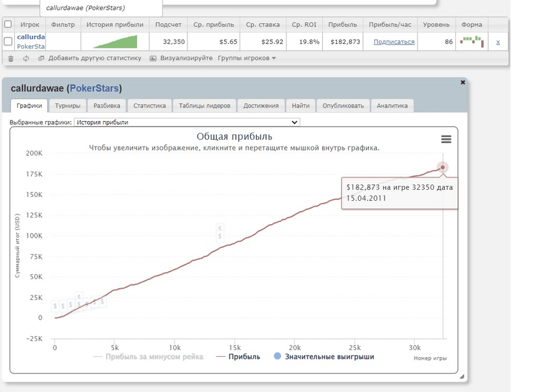Click the trash delete icon below table
Screen dimensions: 550x392
click(x=10, y=58)
